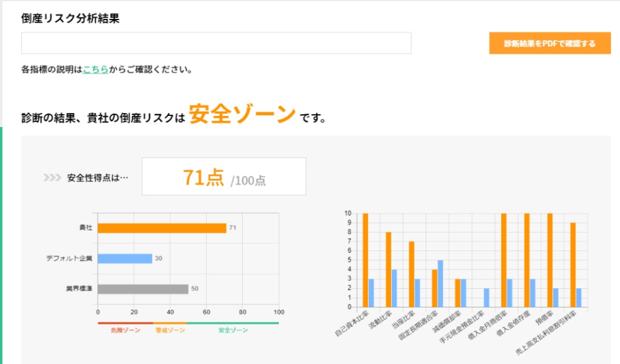Click the red 危険ゾーン legend label

tap(125, 330)
